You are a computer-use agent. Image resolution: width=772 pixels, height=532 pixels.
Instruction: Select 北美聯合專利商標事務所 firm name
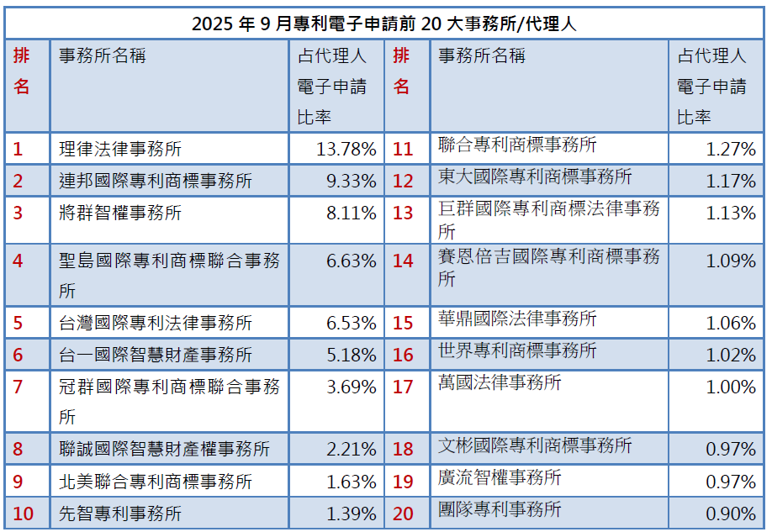click(x=156, y=482)
